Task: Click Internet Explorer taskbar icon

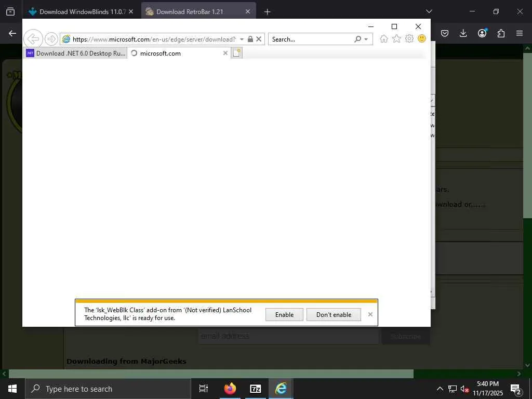Action: pyautogui.click(x=281, y=389)
